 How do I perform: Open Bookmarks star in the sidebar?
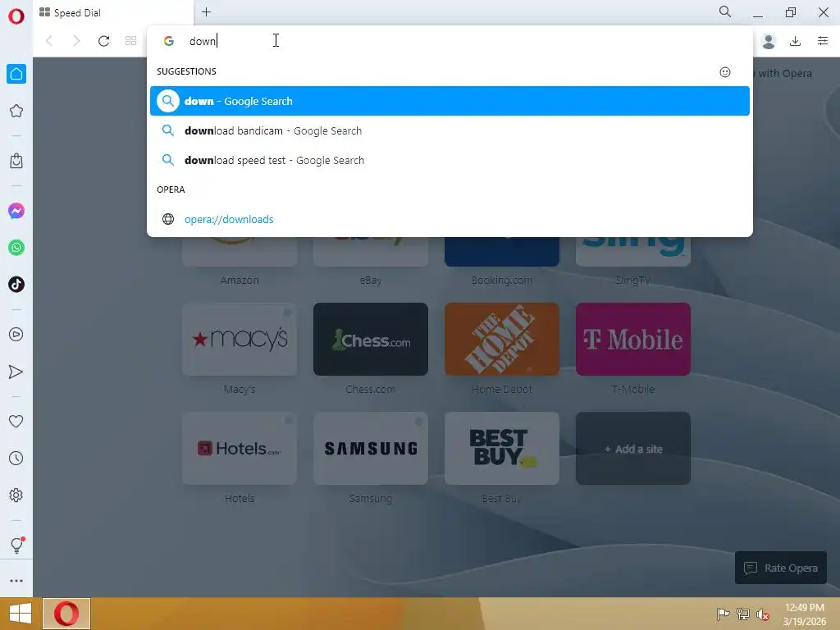(x=16, y=111)
